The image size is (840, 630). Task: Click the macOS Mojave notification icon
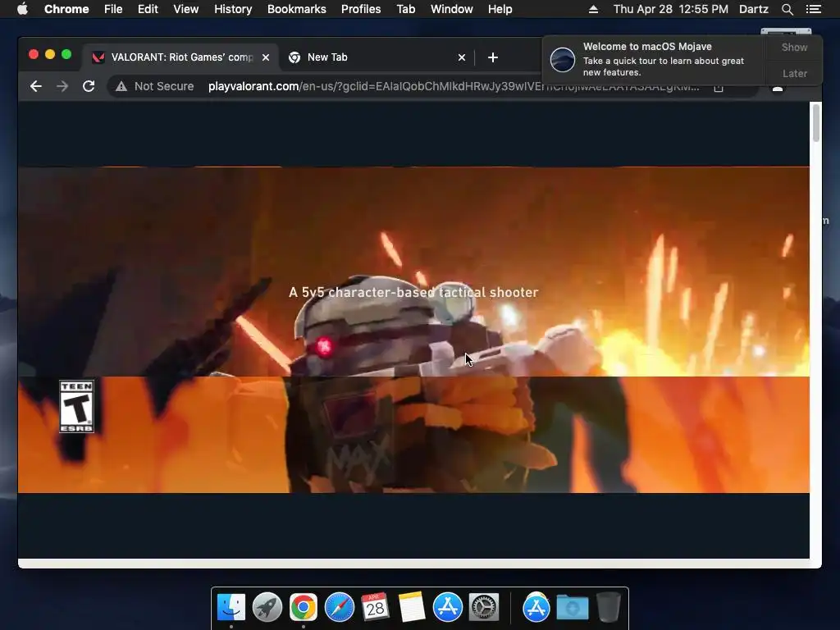[563, 59]
